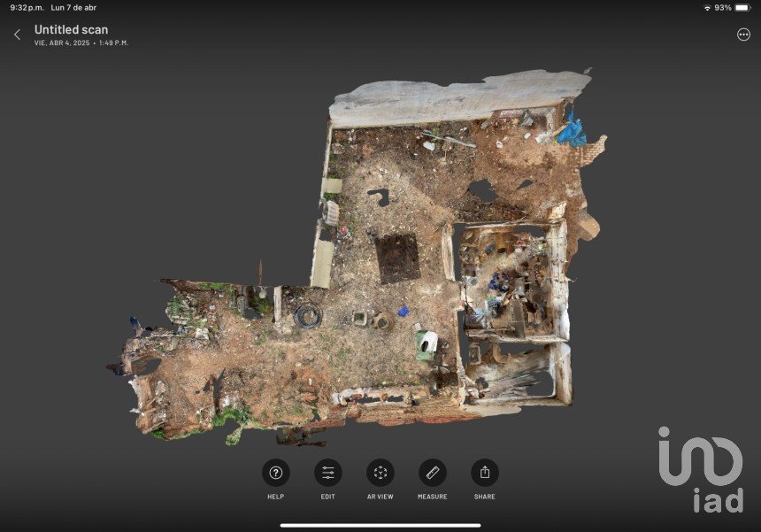Tap the HELP label text
The height and width of the screenshot is (532, 761).
pyautogui.click(x=276, y=497)
